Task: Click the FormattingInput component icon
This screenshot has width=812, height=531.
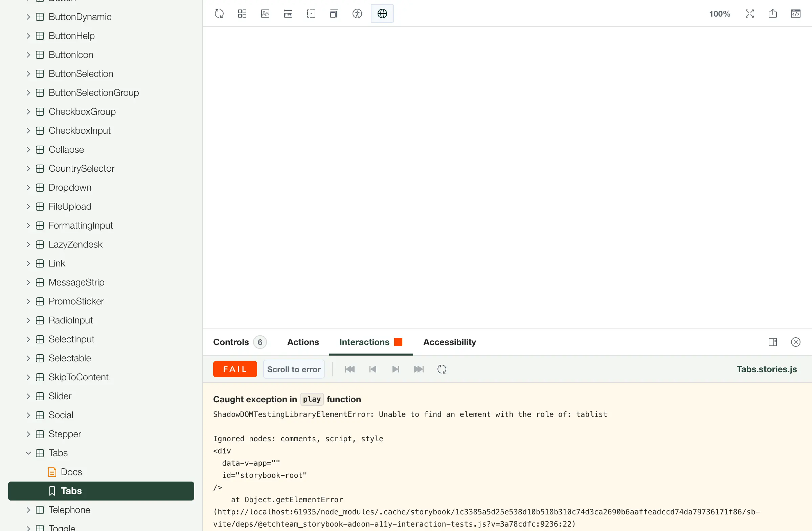Action: (x=40, y=226)
